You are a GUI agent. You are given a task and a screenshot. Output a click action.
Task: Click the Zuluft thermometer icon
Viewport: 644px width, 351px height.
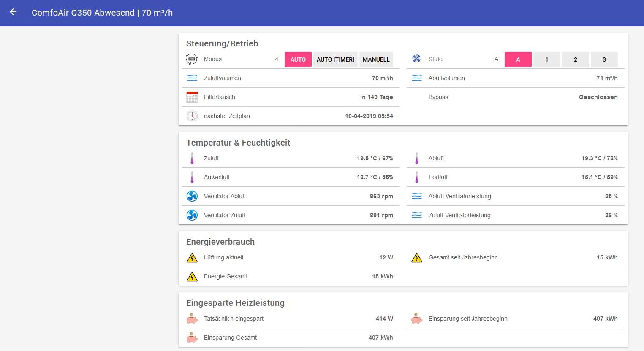pos(192,158)
